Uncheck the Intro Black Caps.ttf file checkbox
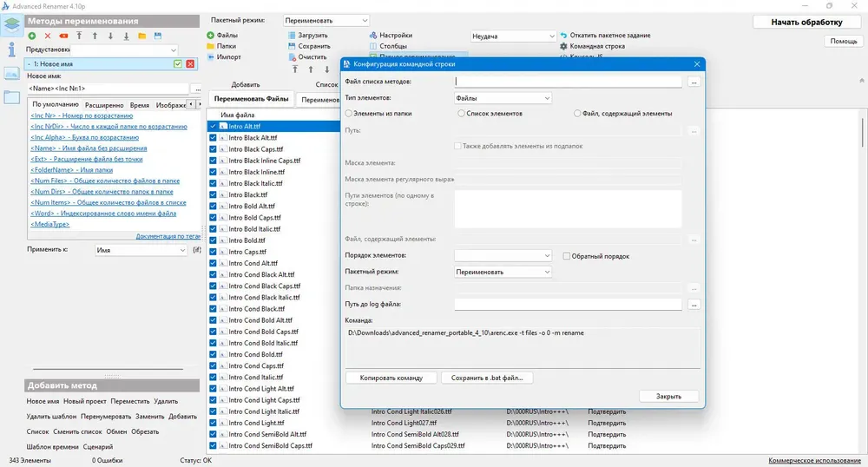Screen dimensions: 868x467 (214, 148)
